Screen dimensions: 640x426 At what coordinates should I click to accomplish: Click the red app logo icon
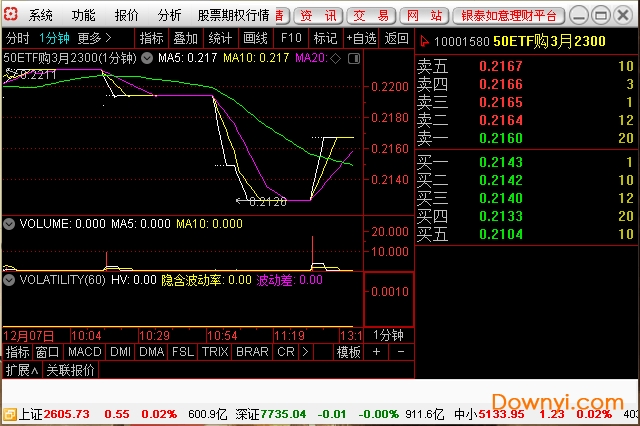(x=11, y=15)
